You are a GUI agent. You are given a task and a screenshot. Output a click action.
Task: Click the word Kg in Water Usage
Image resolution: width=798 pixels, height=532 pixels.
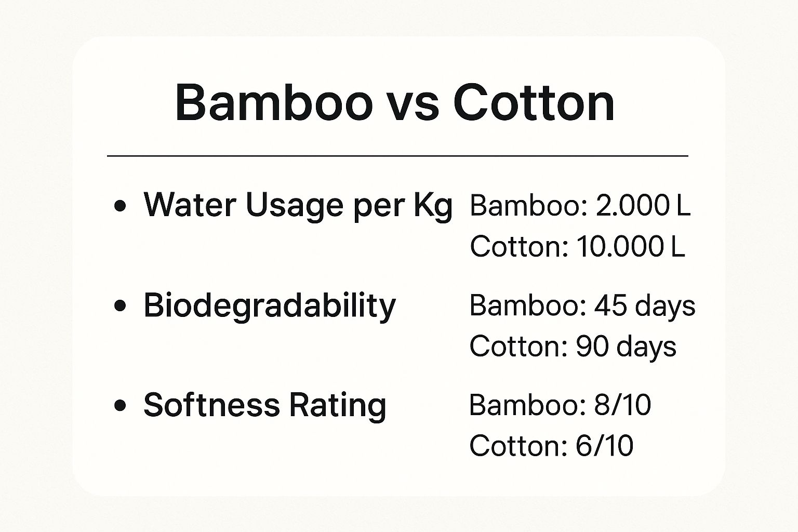(x=433, y=206)
